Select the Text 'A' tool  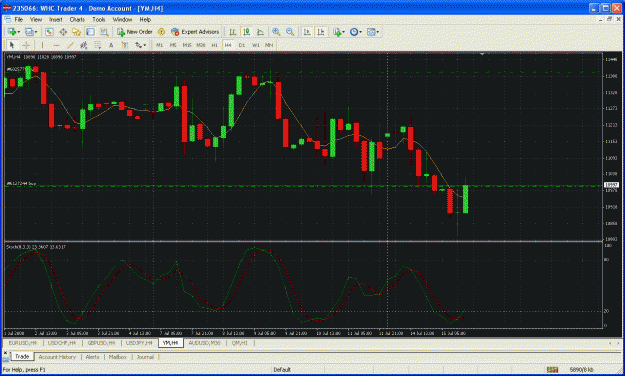click(111, 45)
